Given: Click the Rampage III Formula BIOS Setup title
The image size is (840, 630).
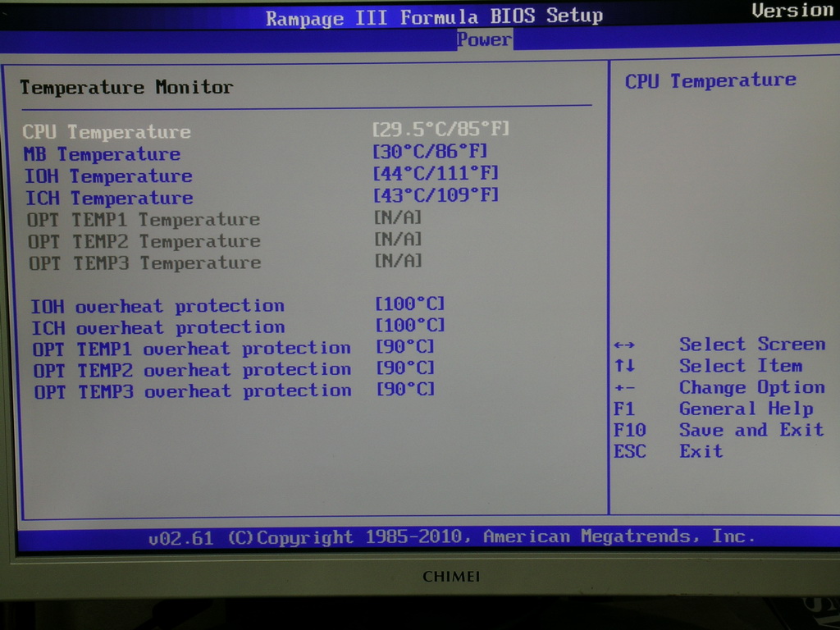Looking at the screenshot, I should click(435, 17).
